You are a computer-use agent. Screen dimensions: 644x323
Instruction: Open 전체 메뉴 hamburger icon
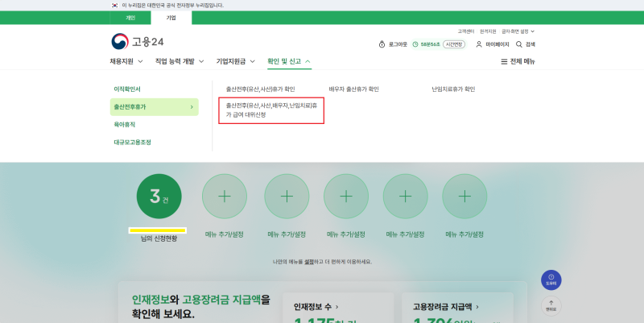pos(504,62)
